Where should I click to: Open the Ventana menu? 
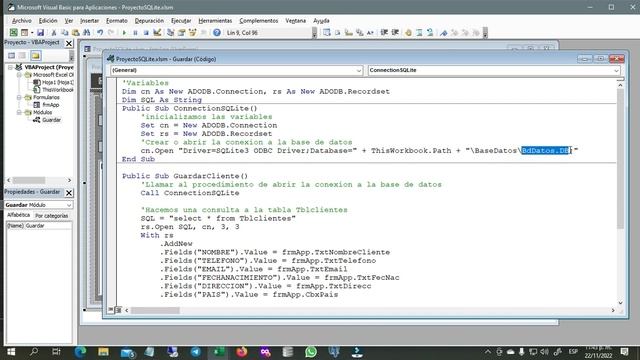click(296, 20)
